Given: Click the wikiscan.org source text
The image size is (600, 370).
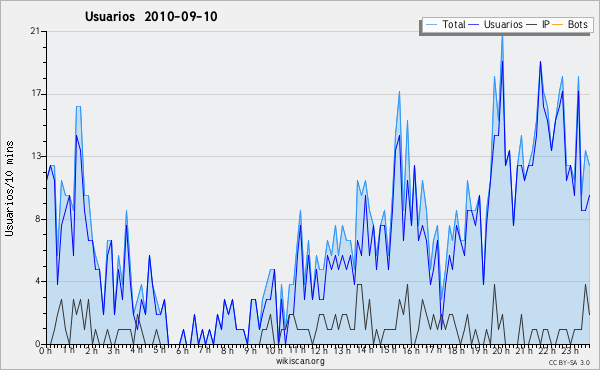Looking at the screenshot, I should pyautogui.click(x=300, y=361).
